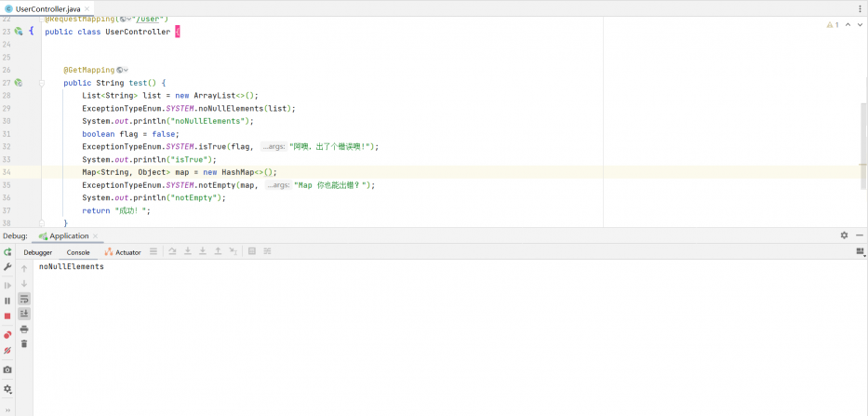Open View Breakpoints red dots icon
Viewport: 868px width, 416px height.
click(x=7, y=334)
